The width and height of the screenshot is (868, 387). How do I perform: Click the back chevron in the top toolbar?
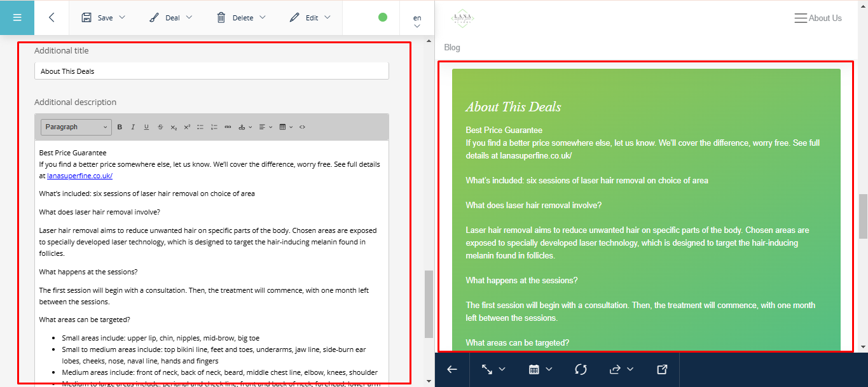pyautogui.click(x=52, y=17)
